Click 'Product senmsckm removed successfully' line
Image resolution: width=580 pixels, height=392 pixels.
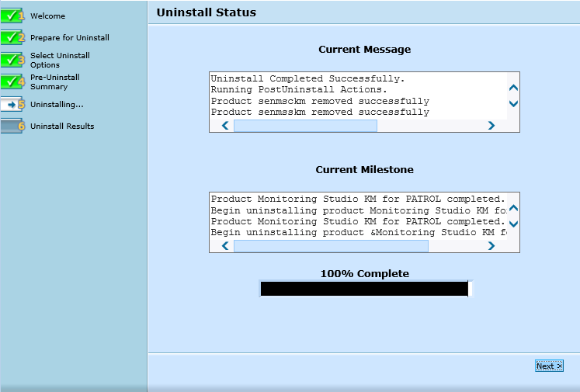tap(320, 101)
